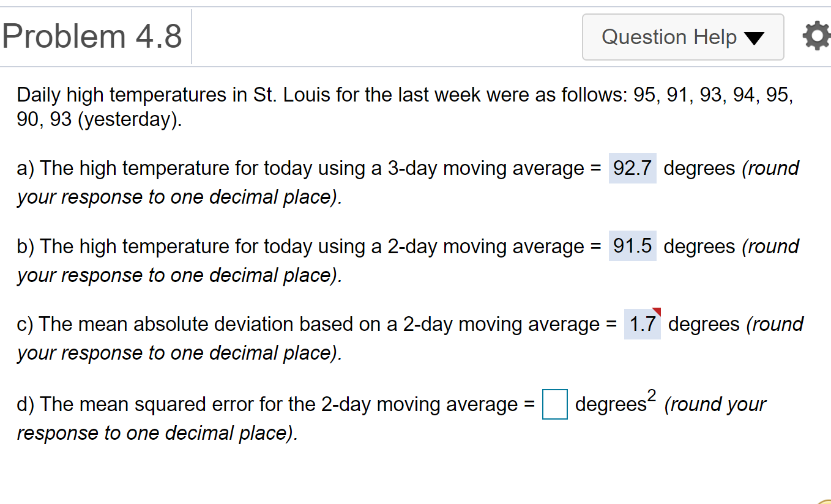
Task: Click the gear icon at top right corner
Action: (816, 35)
